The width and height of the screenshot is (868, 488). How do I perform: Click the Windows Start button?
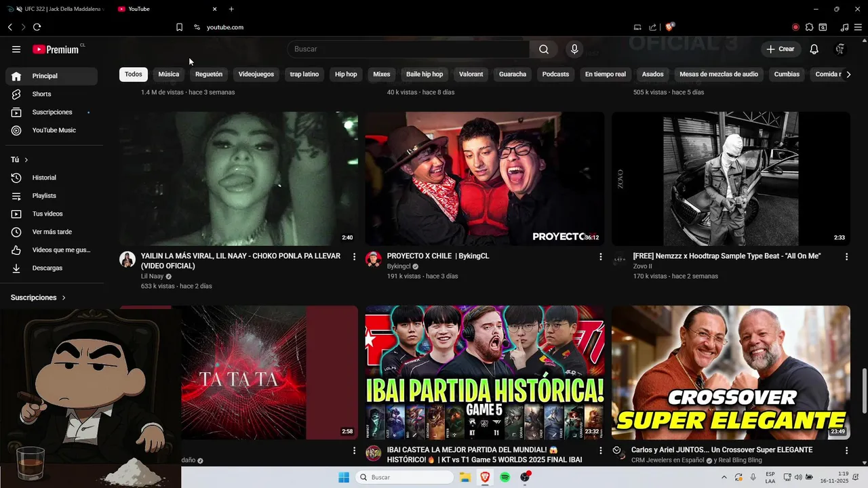[344, 477]
